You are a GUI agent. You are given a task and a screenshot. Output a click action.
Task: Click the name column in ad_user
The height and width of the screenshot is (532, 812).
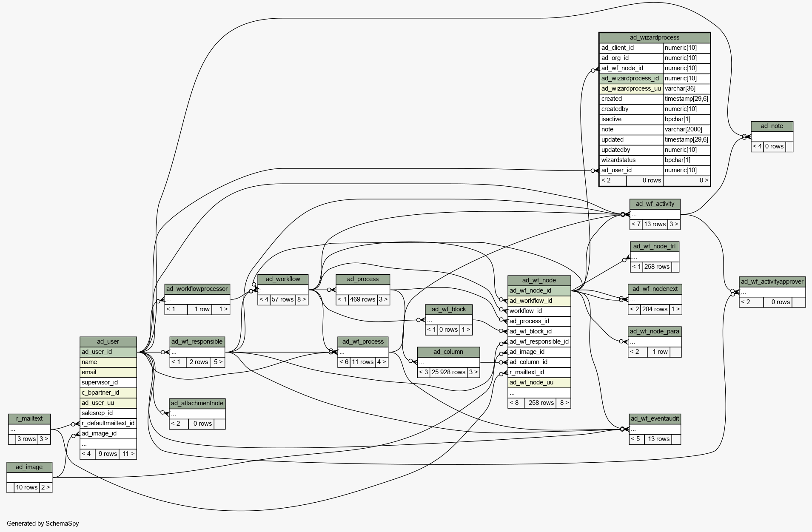[x=108, y=362]
